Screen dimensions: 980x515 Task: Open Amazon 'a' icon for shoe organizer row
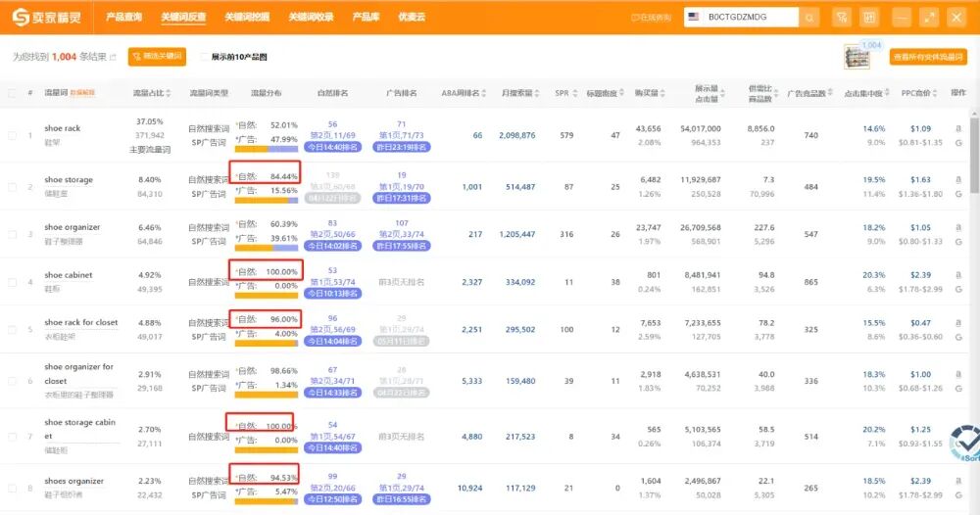(x=958, y=227)
